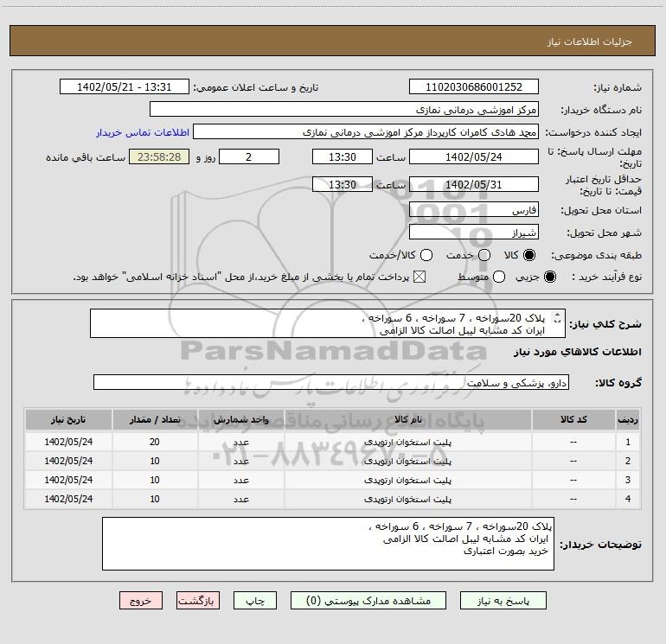Click the need number field 1102030686001252

coord(474,86)
